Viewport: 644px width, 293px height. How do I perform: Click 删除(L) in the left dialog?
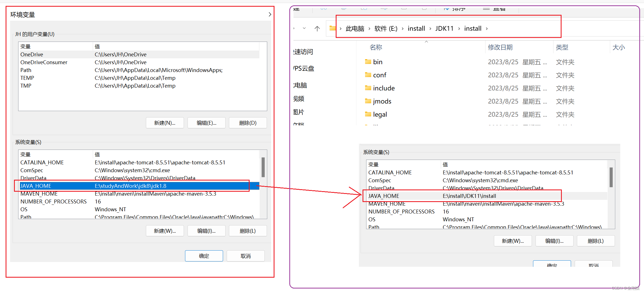248,231
